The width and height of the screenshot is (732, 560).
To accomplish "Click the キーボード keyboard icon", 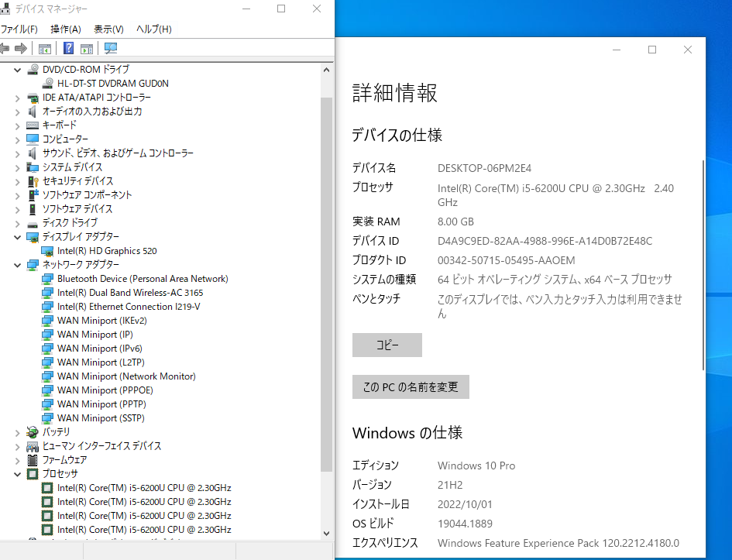I will point(33,125).
